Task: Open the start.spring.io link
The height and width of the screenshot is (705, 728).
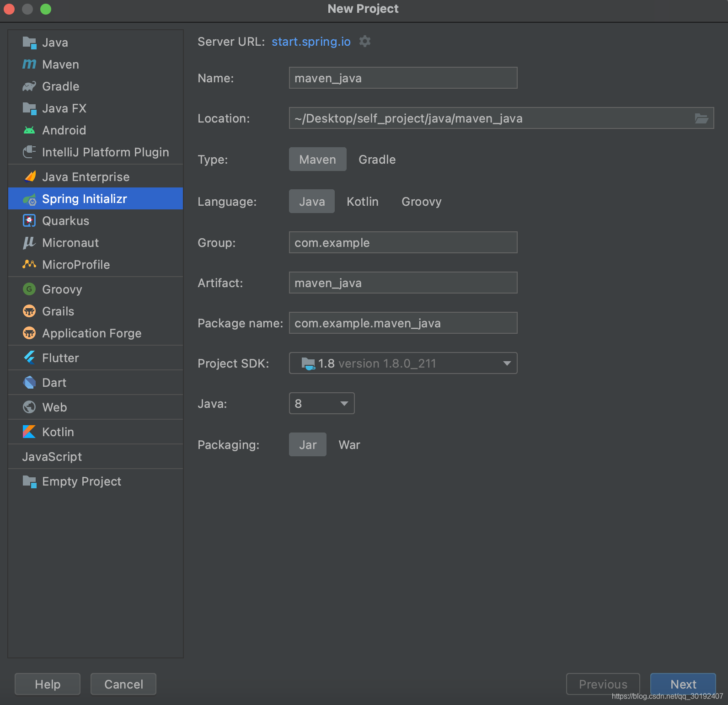Action: click(311, 42)
